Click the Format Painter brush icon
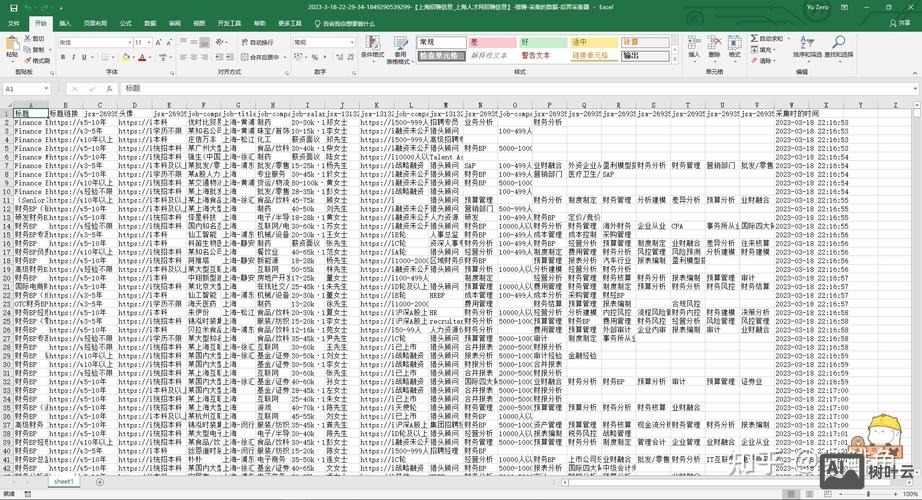Screen dimensions: 922x500 click(x=28, y=60)
